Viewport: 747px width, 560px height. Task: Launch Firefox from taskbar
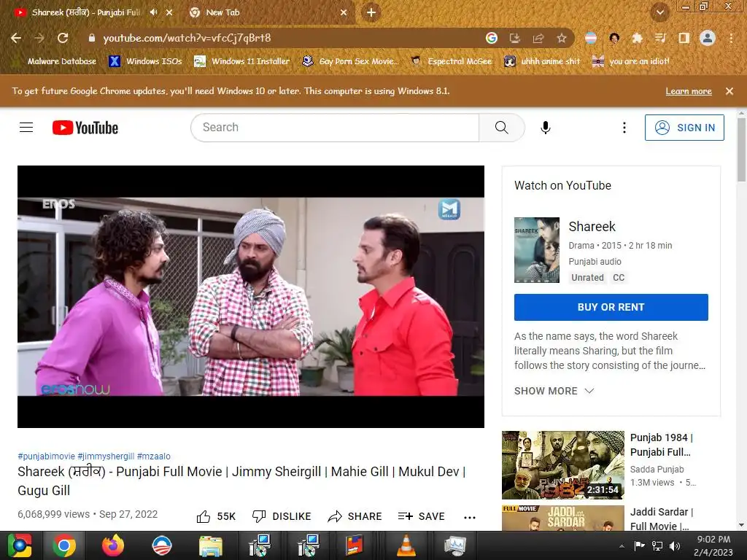pyautogui.click(x=113, y=545)
